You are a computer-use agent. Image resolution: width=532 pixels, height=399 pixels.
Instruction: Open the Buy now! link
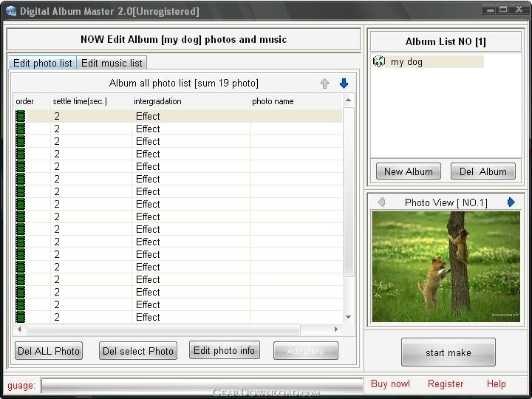pyautogui.click(x=390, y=384)
